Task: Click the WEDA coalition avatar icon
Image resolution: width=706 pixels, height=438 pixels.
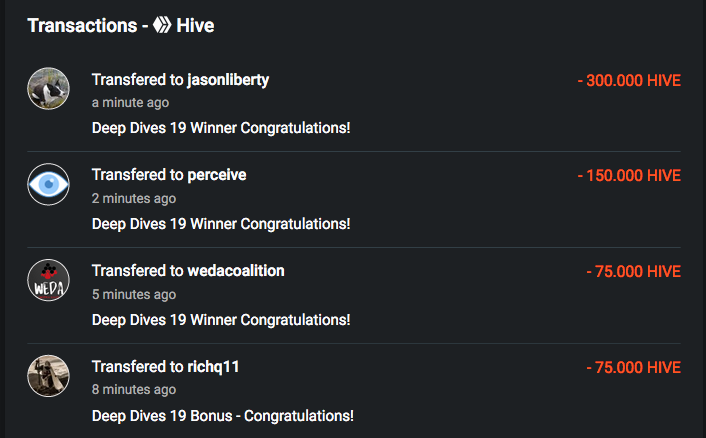Action: click(x=49, y=280)
